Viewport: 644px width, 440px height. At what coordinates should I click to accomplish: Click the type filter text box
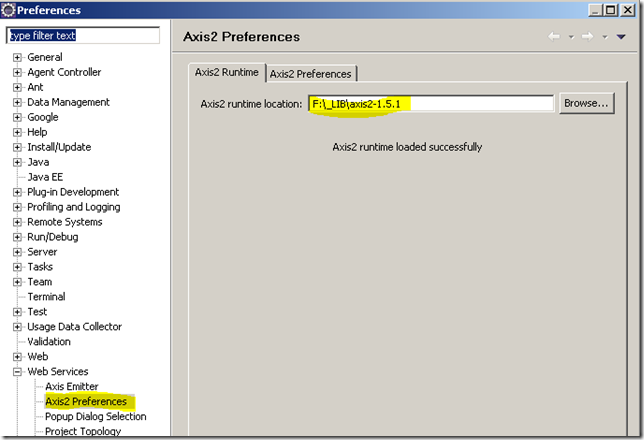[x=83, y=35]
